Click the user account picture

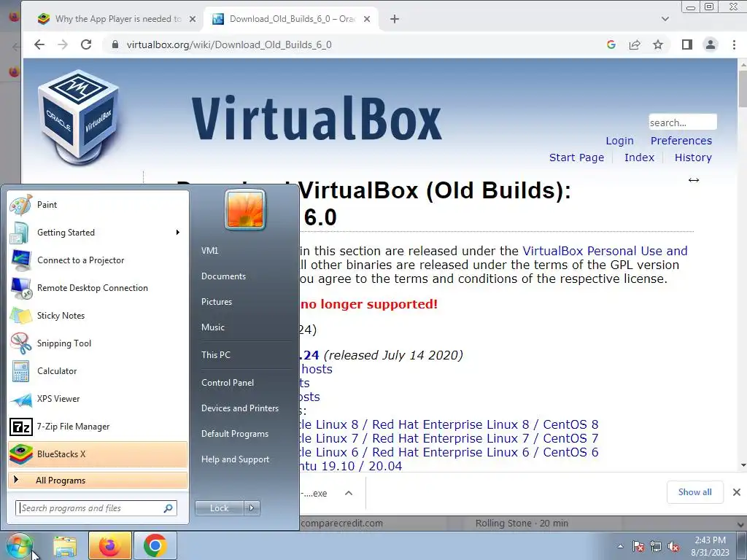245,209
